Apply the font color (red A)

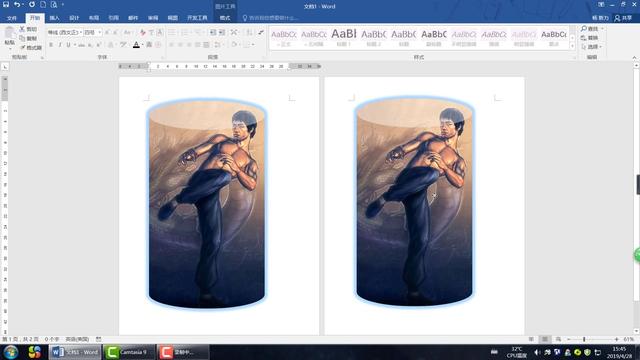[136, 45]
